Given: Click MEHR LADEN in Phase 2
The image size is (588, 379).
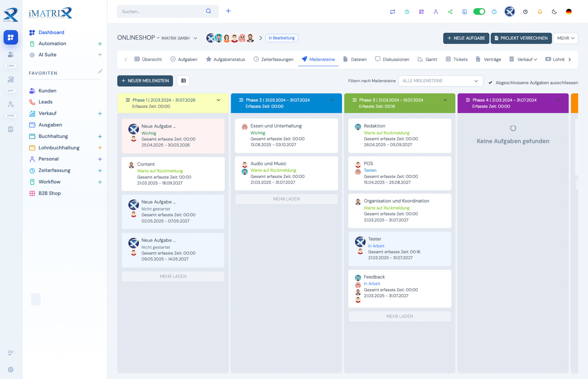Looking at the screenshot, I should coord(286,199).
